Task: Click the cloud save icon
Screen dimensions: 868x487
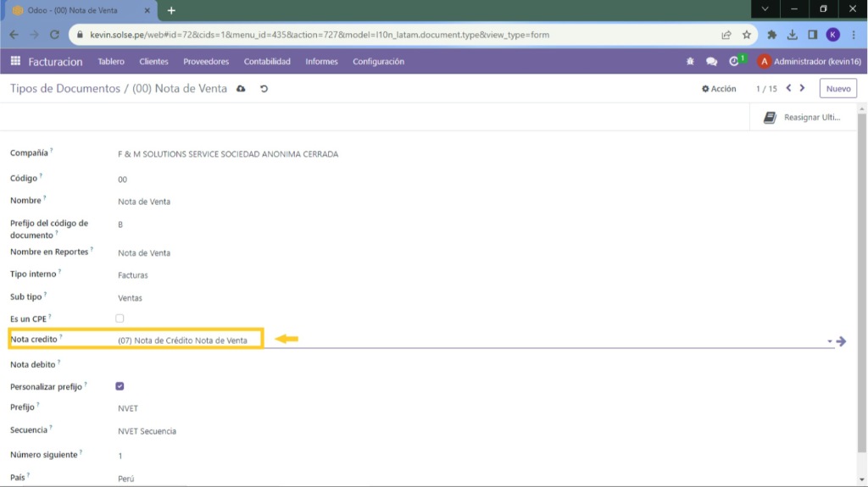Action: click(x=241, y=89)
